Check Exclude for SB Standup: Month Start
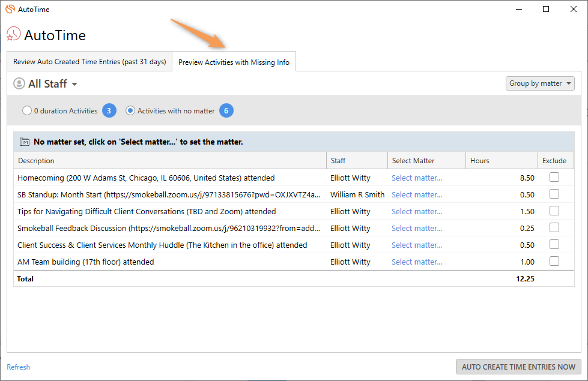 554,194
